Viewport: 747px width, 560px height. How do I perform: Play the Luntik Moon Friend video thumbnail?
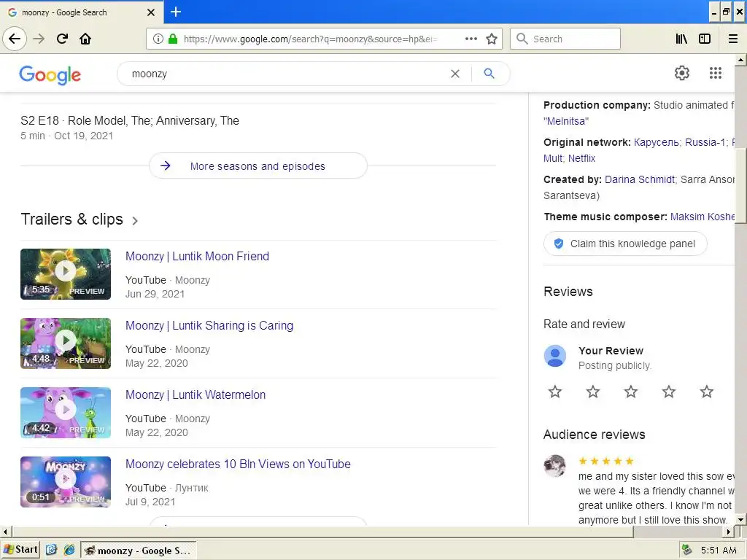[x=66, y=274]
